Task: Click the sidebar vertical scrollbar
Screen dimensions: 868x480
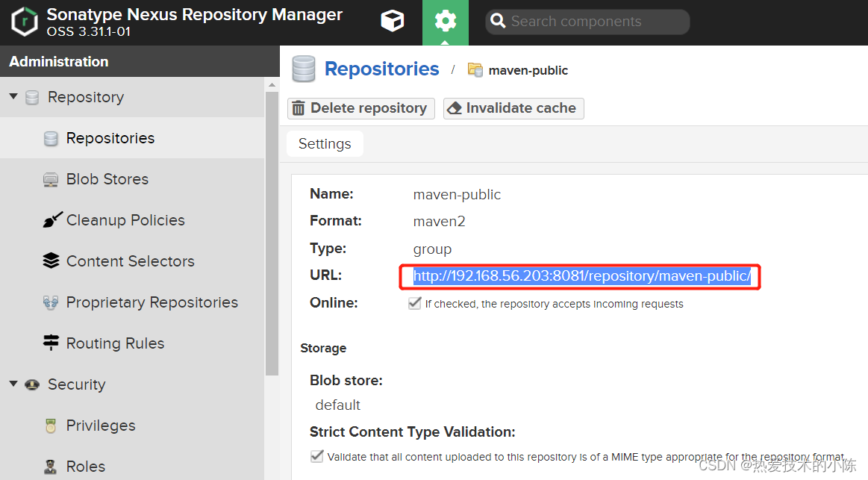Action: click(x=272, y=232)
